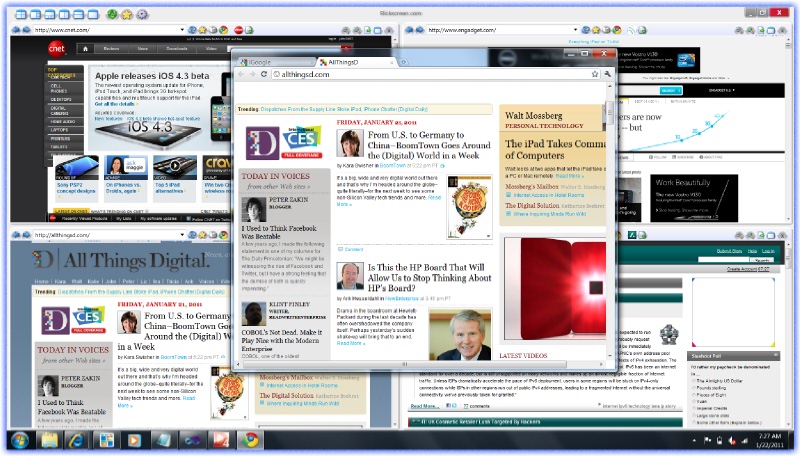
Task: Go back in the engadget pane
Action: [x=409, y=30]
